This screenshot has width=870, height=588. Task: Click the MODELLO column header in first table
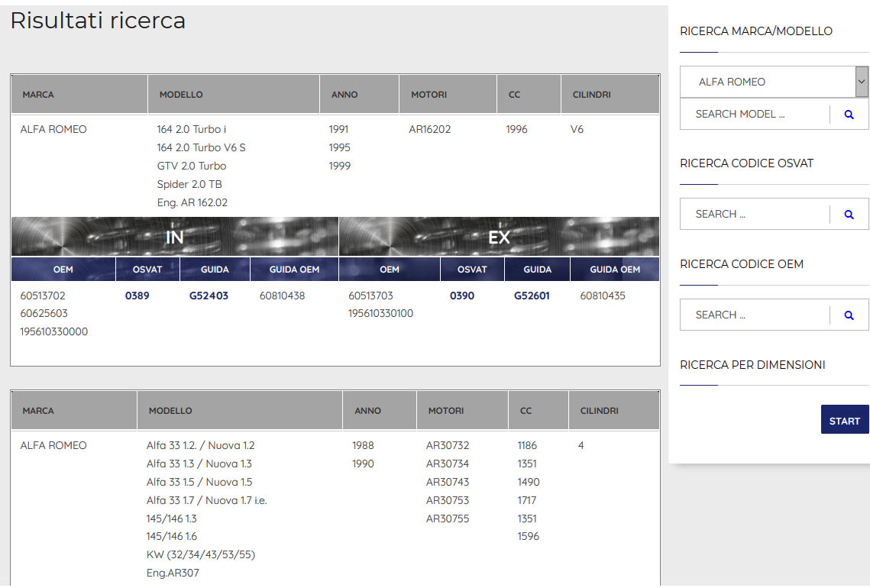(181, 95)
